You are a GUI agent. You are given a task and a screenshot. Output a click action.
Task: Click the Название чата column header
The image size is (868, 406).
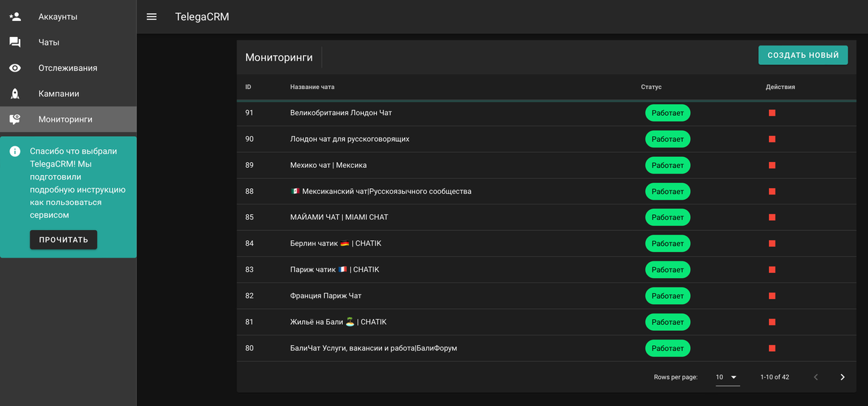coord(312,87)
